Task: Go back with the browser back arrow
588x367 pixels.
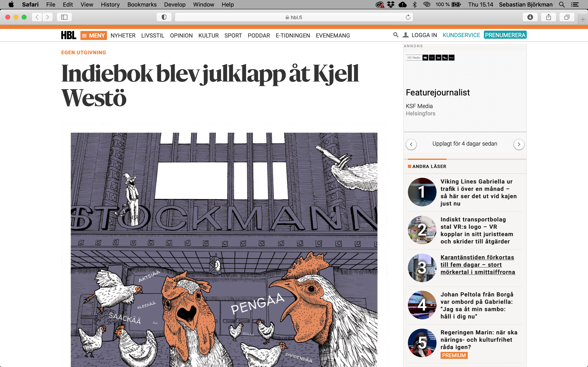Action: tap(37, 17)
